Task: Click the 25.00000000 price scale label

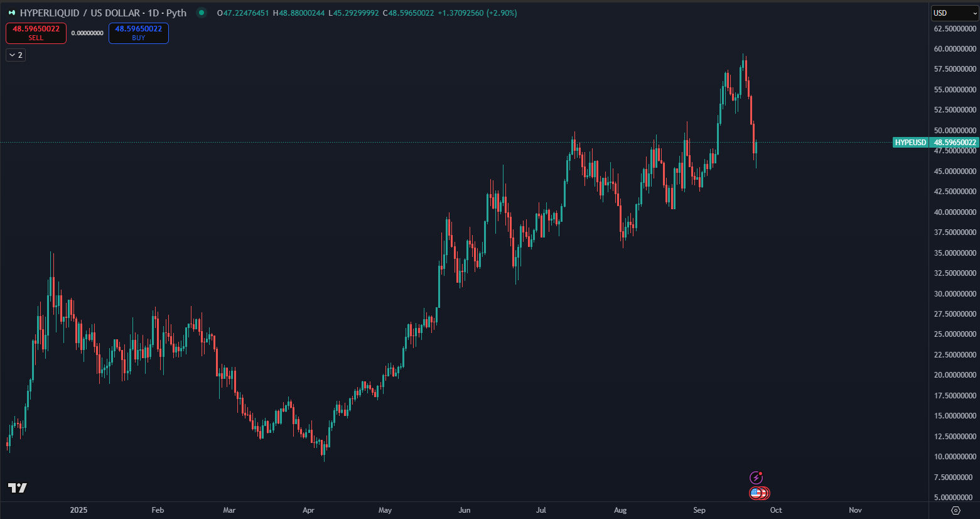Action: 955,334
